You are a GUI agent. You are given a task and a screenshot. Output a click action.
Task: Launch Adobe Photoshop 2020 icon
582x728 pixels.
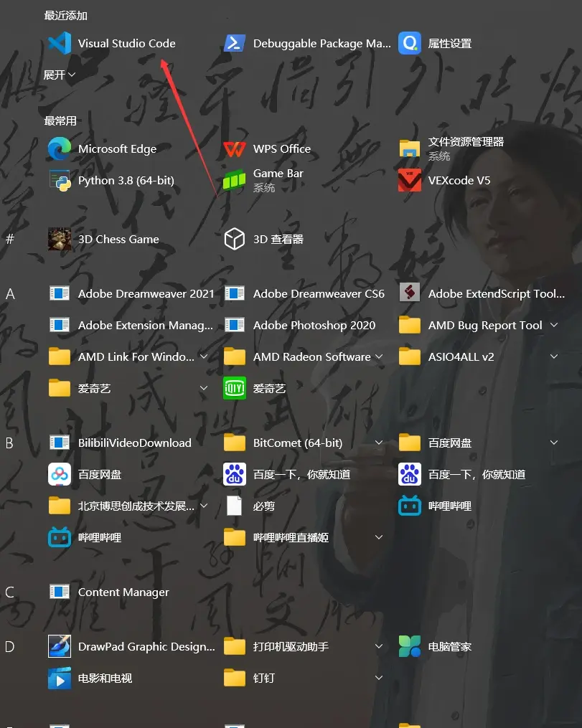[235, 325]
